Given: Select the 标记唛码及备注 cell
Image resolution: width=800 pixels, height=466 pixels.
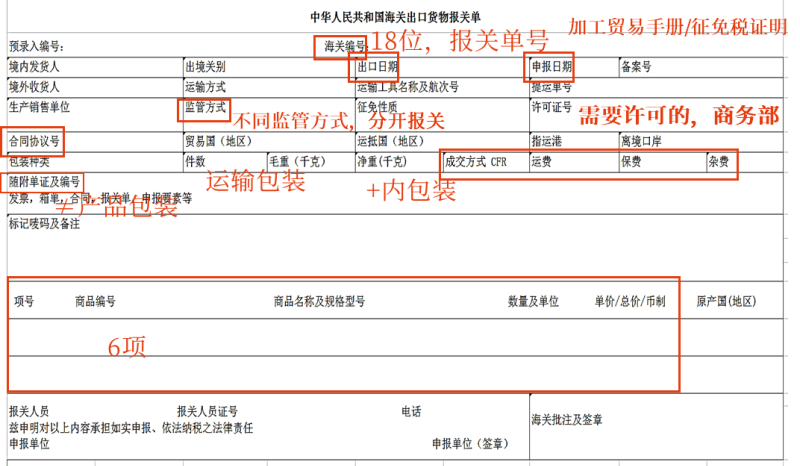Looking at the screenshot, I should click(x=395, y=248).
